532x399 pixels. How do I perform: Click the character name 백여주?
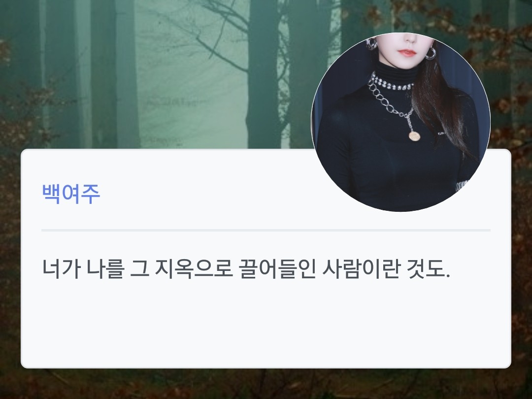[71, 194]
